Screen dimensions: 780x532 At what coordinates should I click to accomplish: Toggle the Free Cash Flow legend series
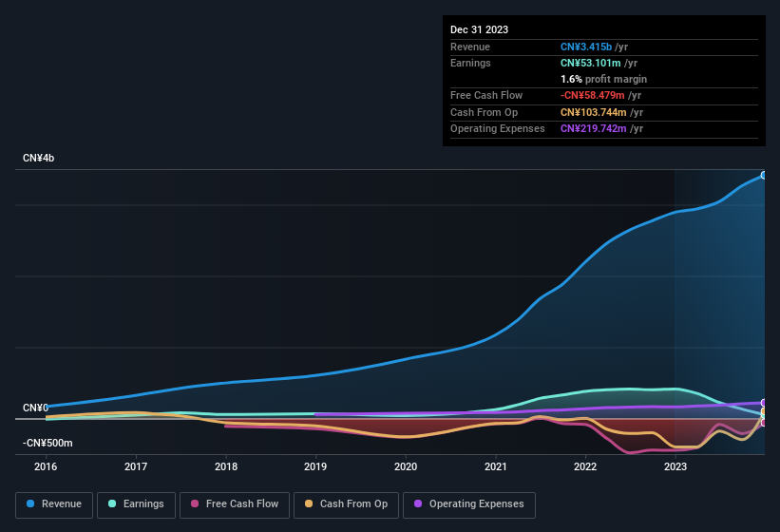tap(235, 504)
